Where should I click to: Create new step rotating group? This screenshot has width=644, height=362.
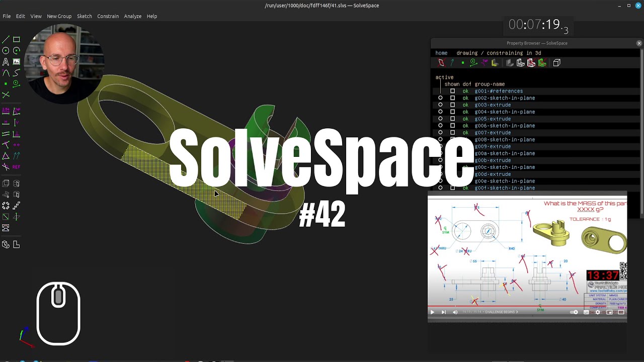tap(6, 206)
